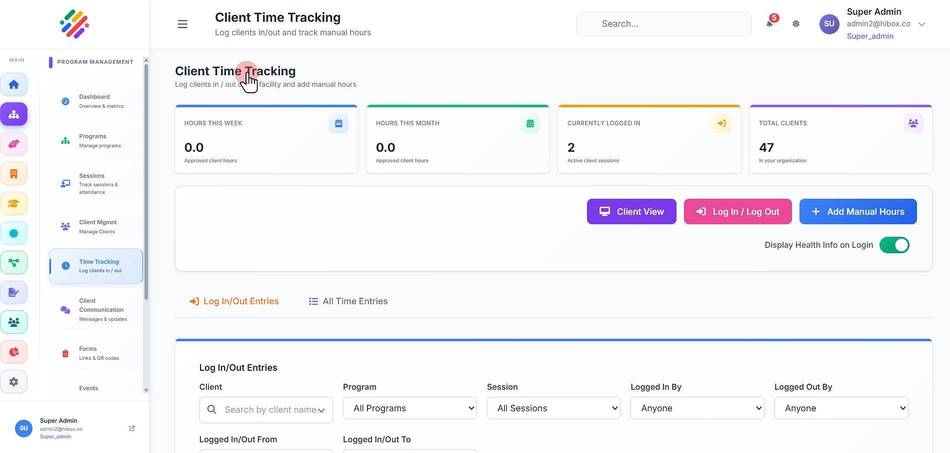The height and width of the screenshot is (453, 950).
Task: Click the "Logged In/Out To" label
Action: (x=377, y=439)
